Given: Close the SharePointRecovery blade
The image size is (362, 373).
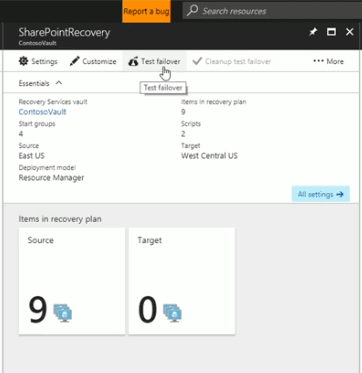Looking at the screenshot, I should (349, 32).
